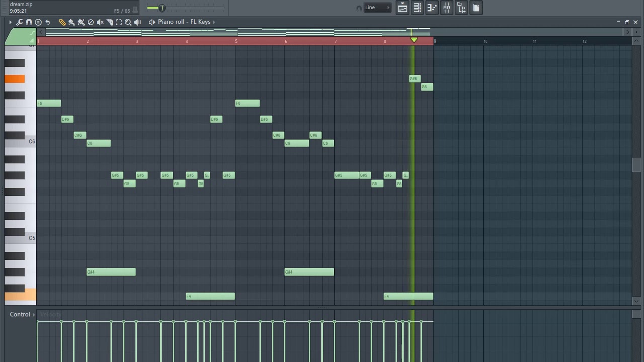Select the Paint drum sequencer tool
Image resolution: width=644 pixels, height=362 pixels.
81,22
